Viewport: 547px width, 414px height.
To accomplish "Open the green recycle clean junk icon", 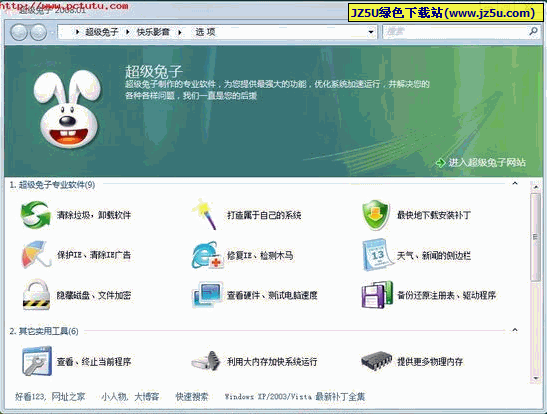I will [35, 215].
